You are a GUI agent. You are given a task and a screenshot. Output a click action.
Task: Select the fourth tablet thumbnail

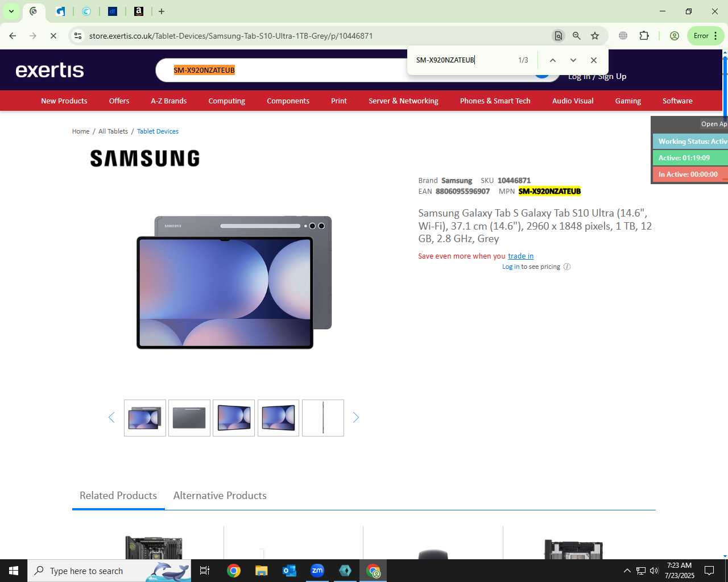coord(278,418)
